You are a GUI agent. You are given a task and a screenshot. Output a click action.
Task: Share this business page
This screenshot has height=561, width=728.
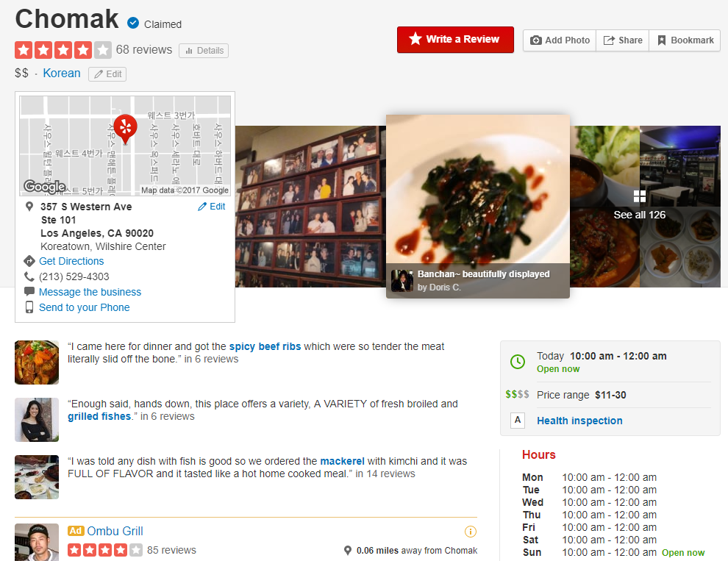[x=623, y=40]
